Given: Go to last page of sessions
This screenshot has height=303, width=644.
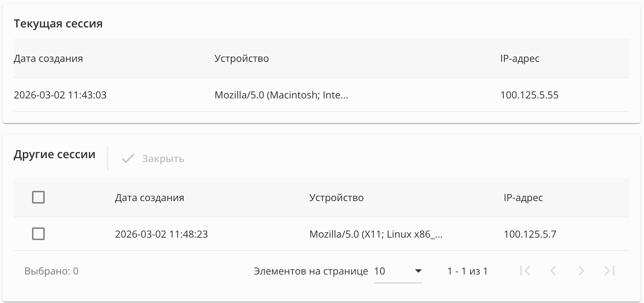Looking at the screenshot, I should click(x=610, y=271).
